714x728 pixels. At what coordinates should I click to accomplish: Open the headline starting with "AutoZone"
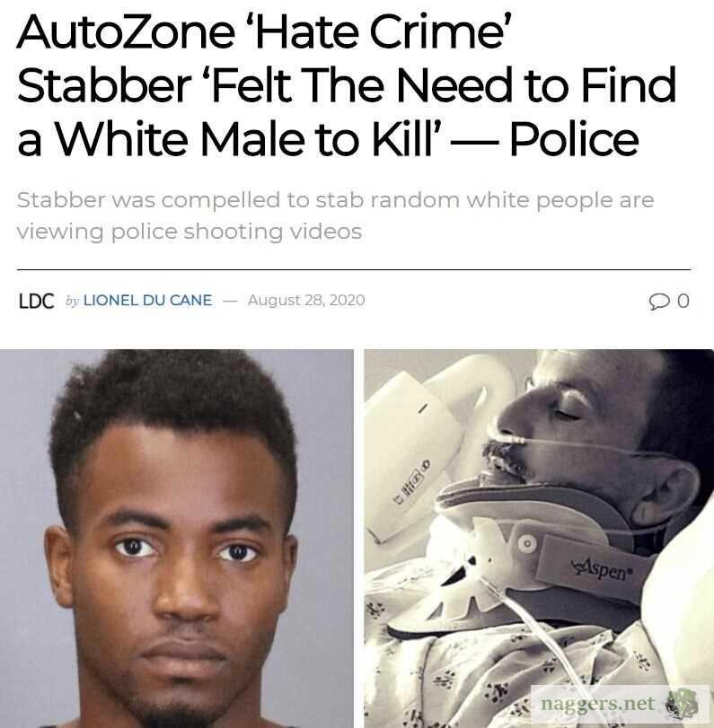click(x=346, y=85)
